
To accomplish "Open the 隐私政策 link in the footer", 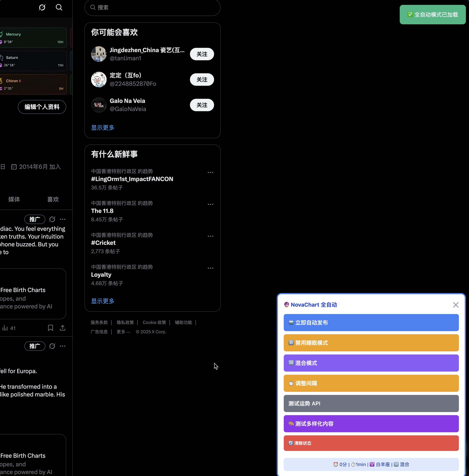I will coord(125,322).
